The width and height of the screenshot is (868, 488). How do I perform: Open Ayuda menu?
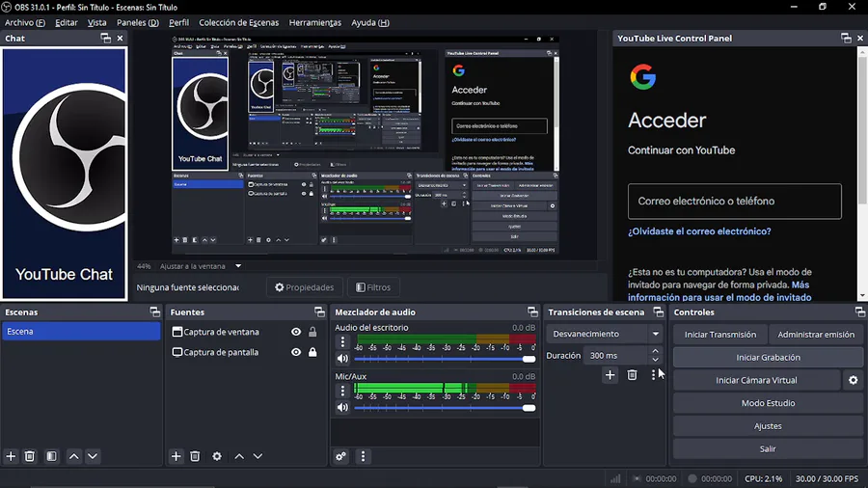[369, 23]
